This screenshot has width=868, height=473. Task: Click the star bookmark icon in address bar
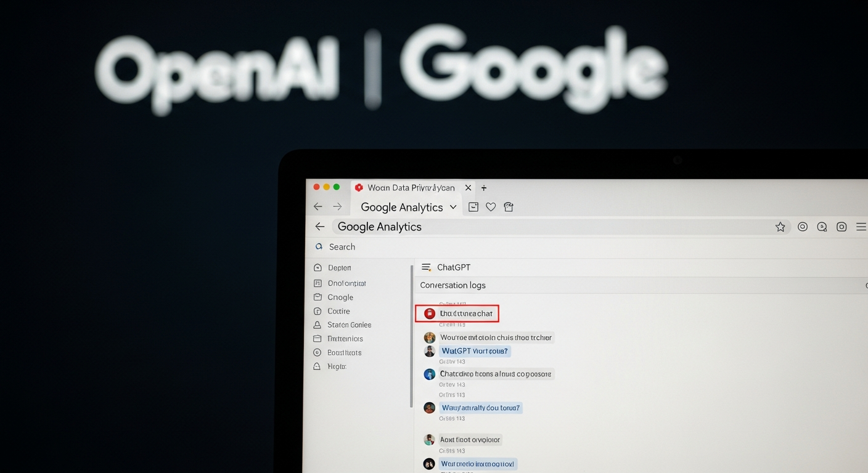click(x=780, y=227)
